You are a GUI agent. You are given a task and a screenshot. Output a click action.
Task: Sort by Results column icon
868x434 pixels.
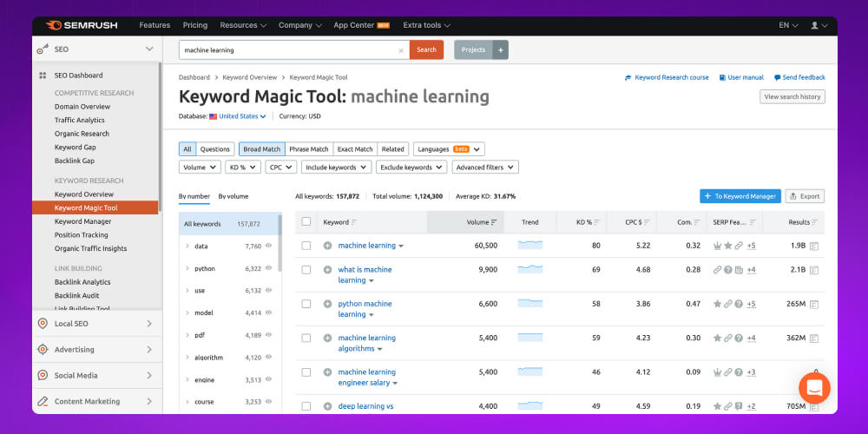(x=815, y=222)
